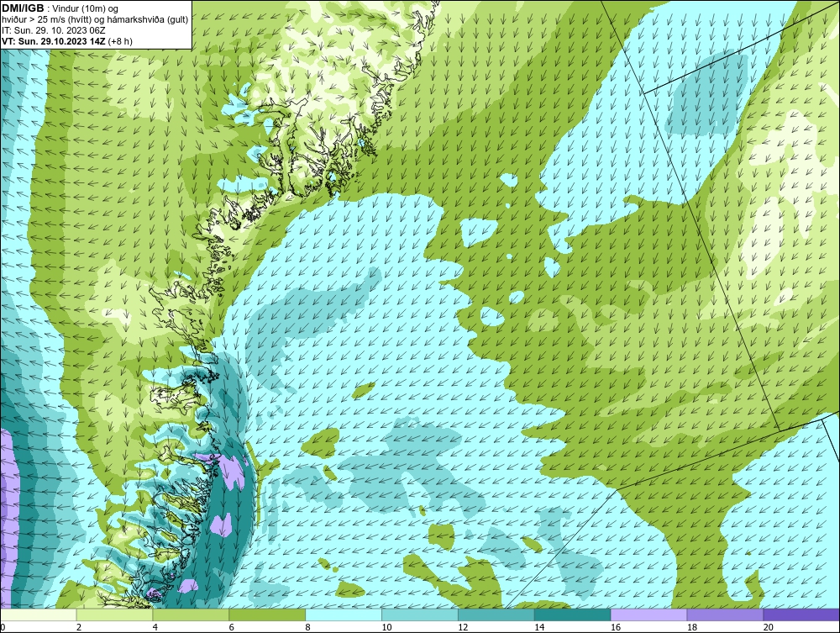Click the scale label 20
Screen dimensions: 840x633
click(769, 627)
